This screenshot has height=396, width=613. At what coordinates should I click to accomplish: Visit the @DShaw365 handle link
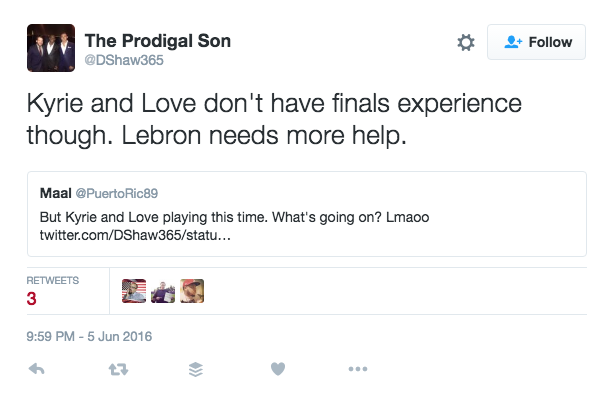pos(124,60)
